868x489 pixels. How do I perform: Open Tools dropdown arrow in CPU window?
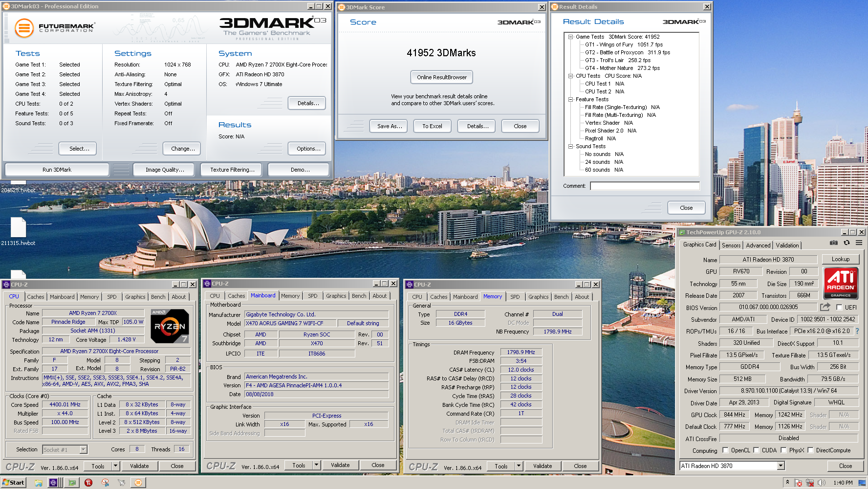[116, 466]
